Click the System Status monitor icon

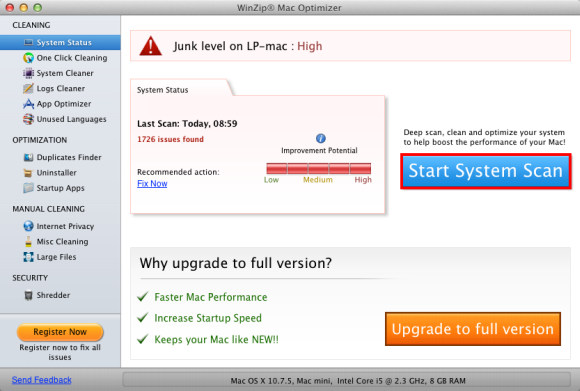pyautogui.click(x=28, y=43)
